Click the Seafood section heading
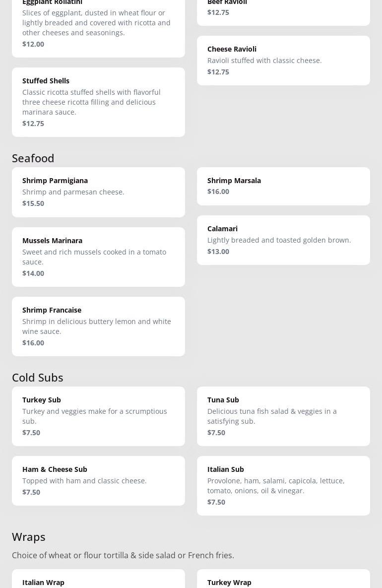 coord(33,158)
